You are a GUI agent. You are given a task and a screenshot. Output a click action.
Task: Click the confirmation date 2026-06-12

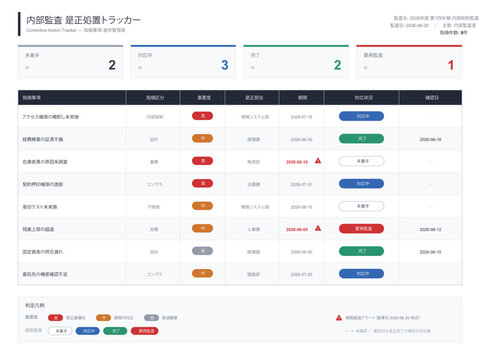click(430, 229)
